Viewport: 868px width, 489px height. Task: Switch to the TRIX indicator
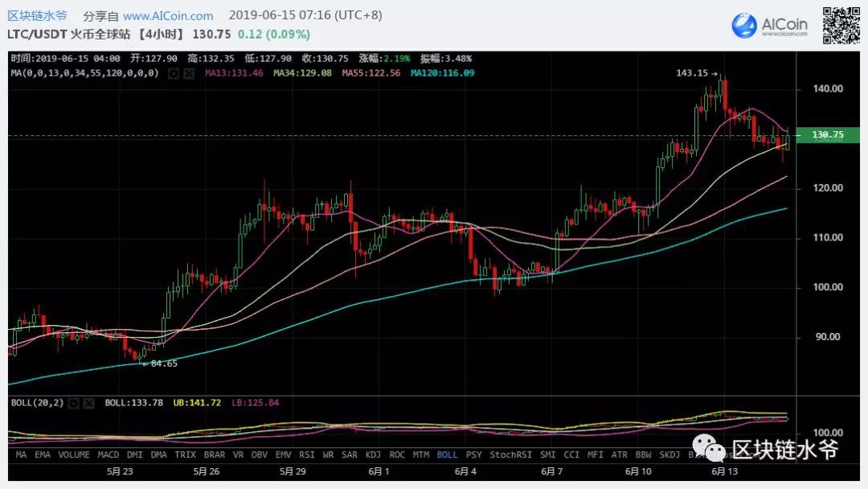(186, 454)
